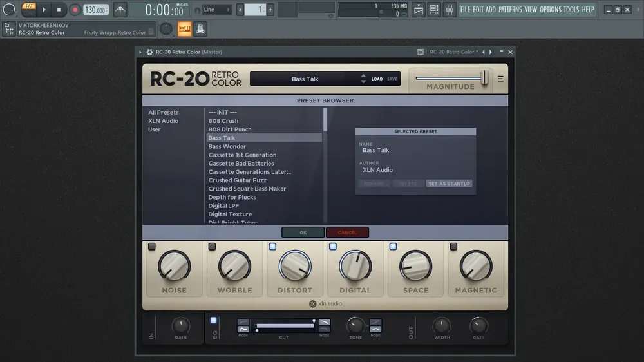
Task: Click the play button in transport
Action: (x=44, y=10)
